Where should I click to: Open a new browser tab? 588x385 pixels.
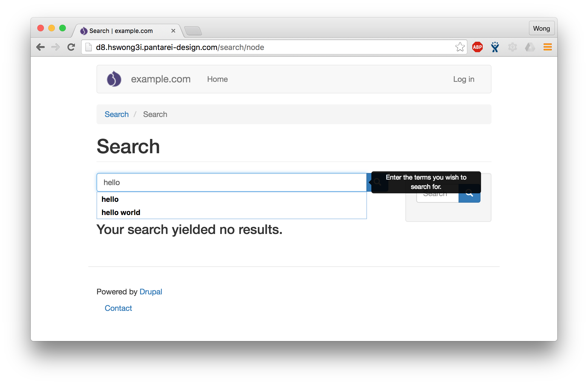point(194,31)
